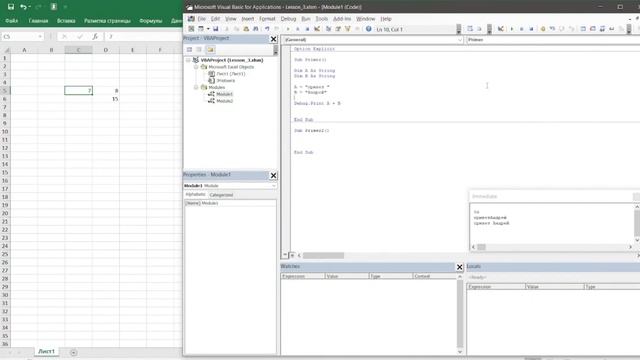The width and height of the screenshot is (640, 360).
Task: Toggle Folders in the Project panel
Action: 210,49
